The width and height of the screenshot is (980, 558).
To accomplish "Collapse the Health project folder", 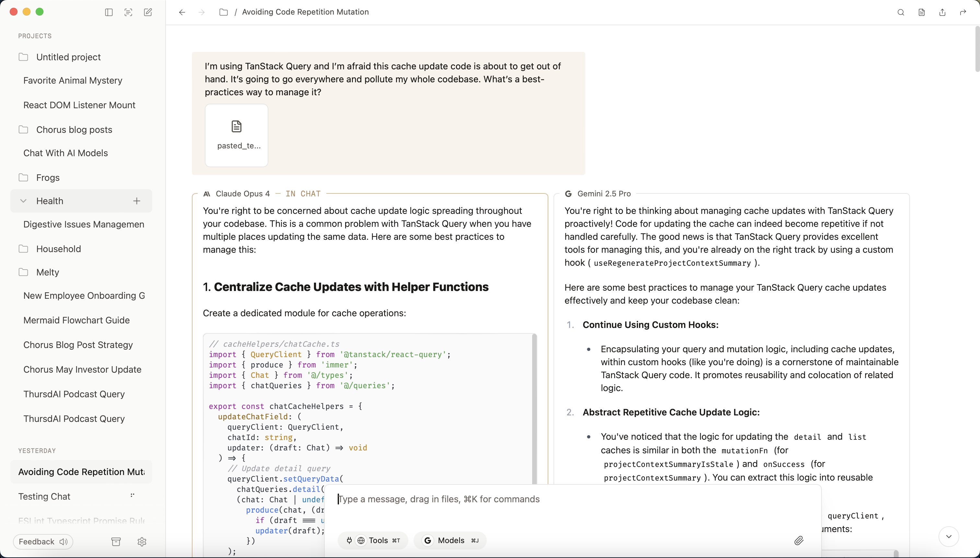I will [x=23, y=201].
